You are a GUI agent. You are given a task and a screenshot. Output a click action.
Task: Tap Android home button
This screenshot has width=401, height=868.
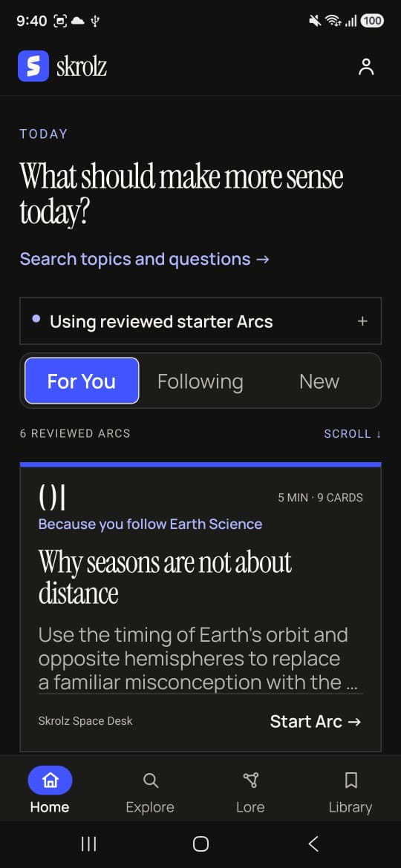pyautogui.click(x=200, y=844)
